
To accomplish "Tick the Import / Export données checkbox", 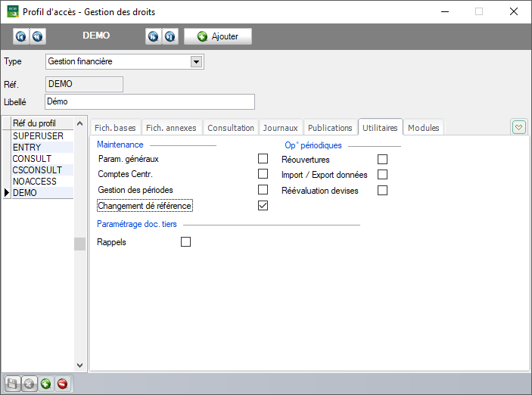I will click(382, 175).
